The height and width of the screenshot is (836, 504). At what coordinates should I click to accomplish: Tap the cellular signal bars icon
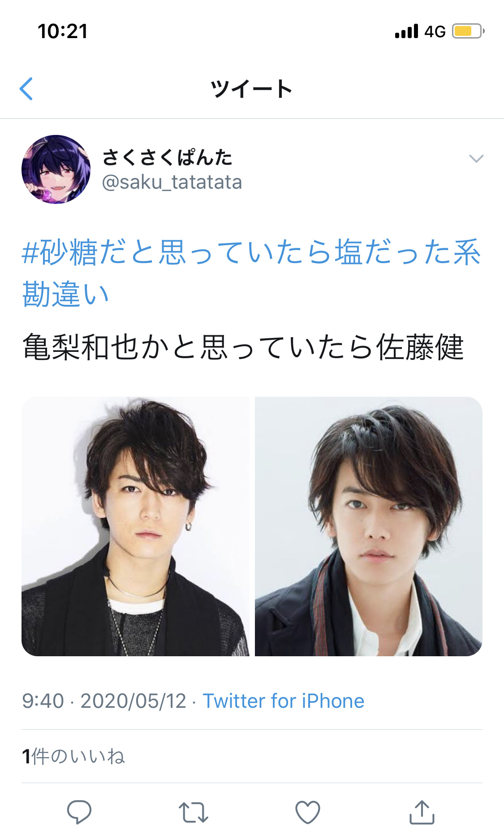tap(406, 31)
